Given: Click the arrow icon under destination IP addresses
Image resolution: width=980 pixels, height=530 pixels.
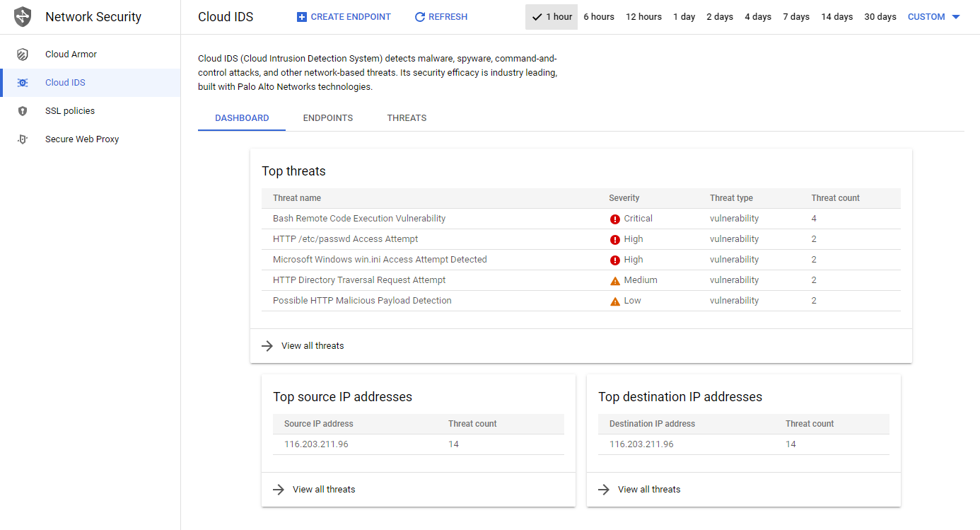Looking at the screenshot, I should pyautogui.click(x=604, y=490).
